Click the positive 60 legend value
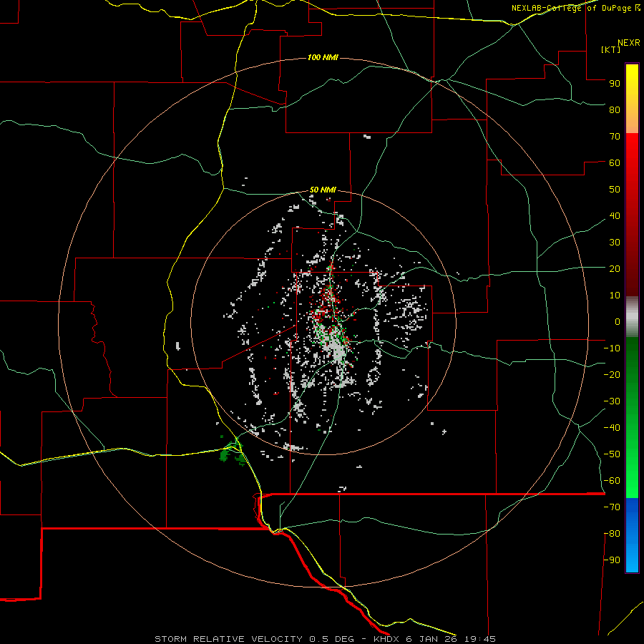 pos(615,162)
